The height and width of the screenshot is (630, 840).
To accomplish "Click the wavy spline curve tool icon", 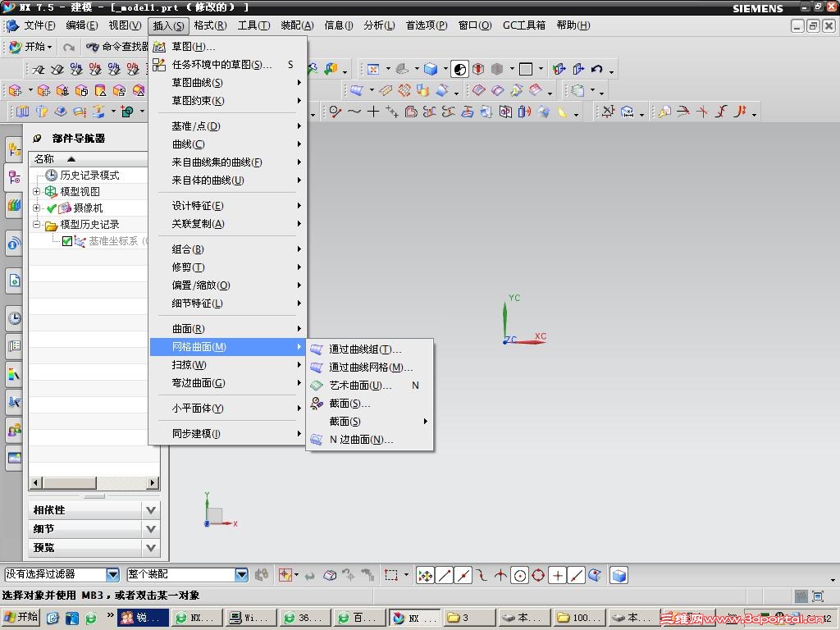I will coord(354,112).
